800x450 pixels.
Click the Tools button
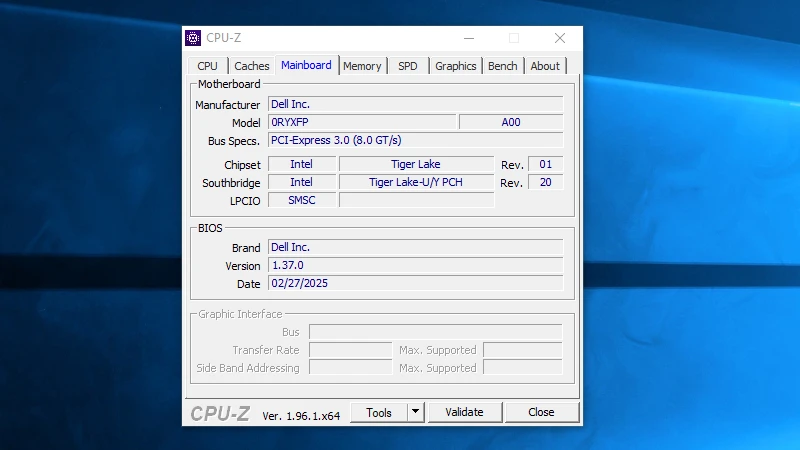379,412
